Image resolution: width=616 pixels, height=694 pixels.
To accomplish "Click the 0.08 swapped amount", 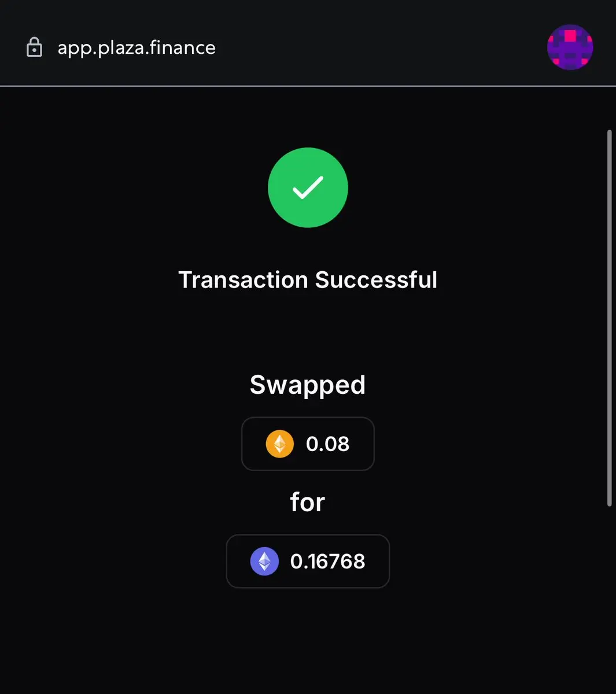I will [x=327, y=444].
